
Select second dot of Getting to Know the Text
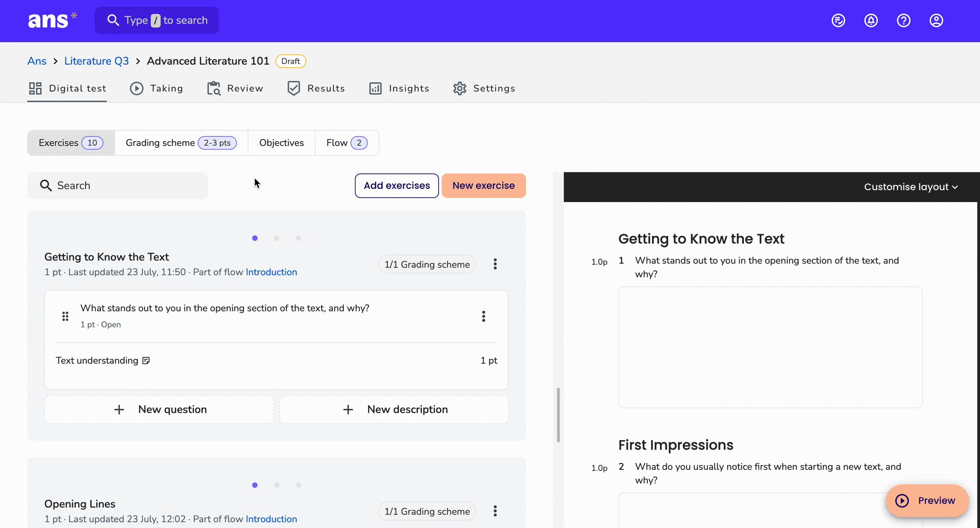pyautogui.click(x=277, y=238)
